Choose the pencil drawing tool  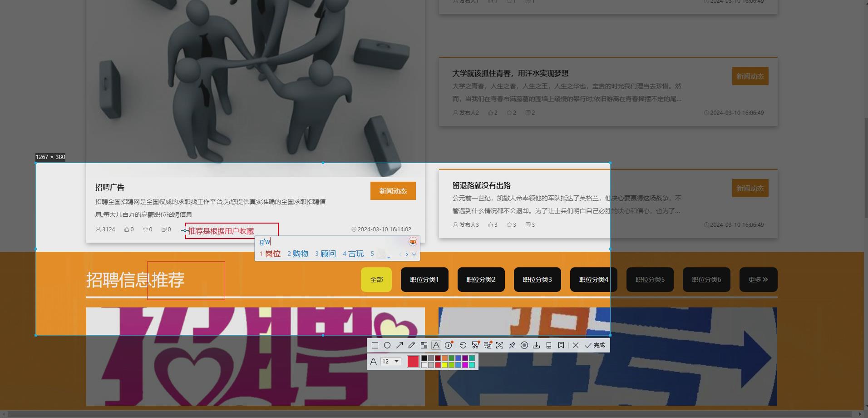[412, 345]
